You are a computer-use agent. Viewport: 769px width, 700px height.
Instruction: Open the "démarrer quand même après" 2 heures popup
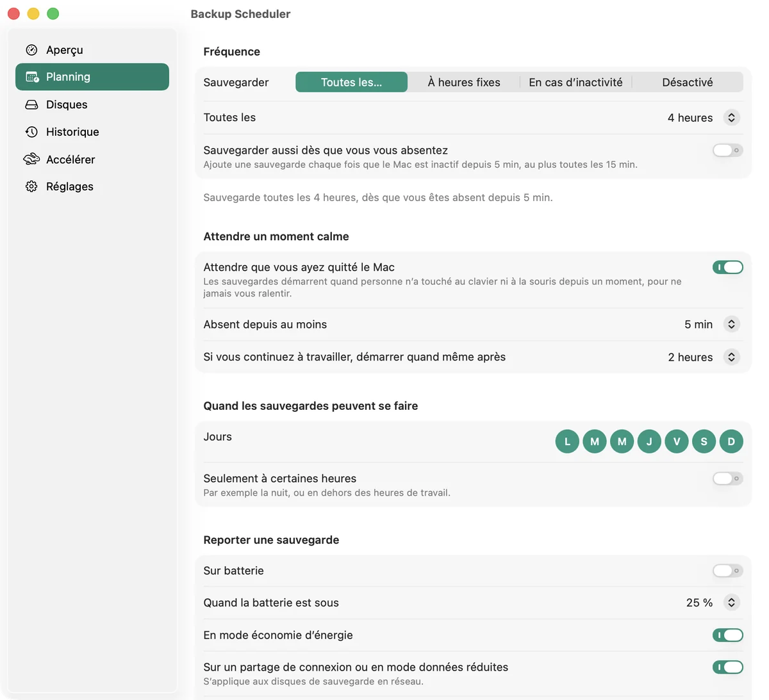(x=731, y=357)
